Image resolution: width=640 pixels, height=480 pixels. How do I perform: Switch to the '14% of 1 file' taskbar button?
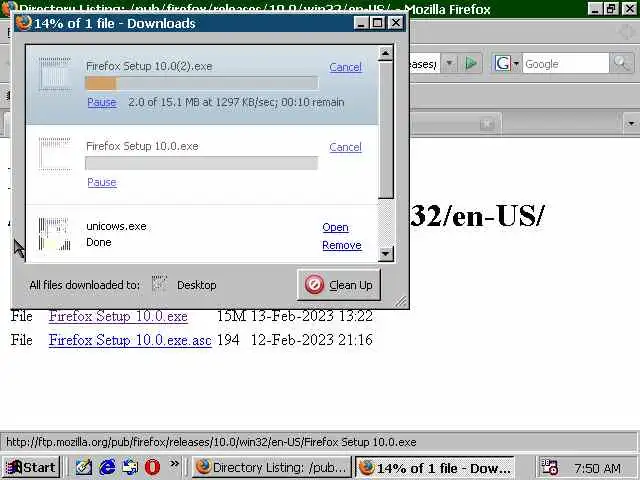(435, 467)
